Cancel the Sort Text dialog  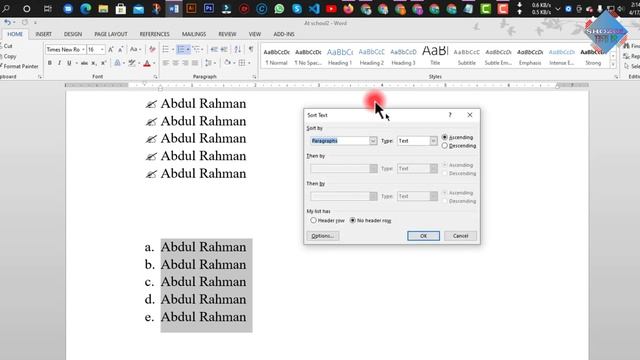coord(460,236)
